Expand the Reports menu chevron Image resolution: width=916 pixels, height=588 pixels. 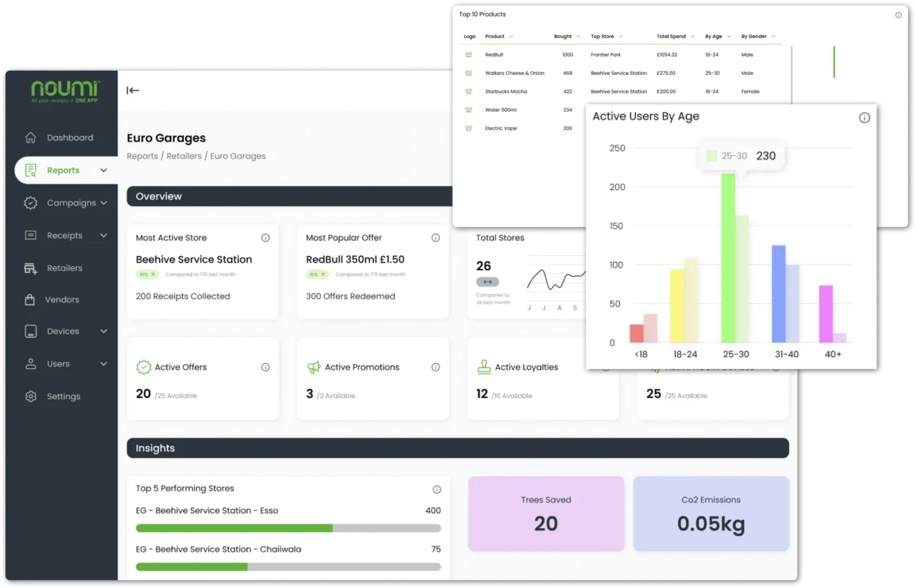(x=104, y=170)
